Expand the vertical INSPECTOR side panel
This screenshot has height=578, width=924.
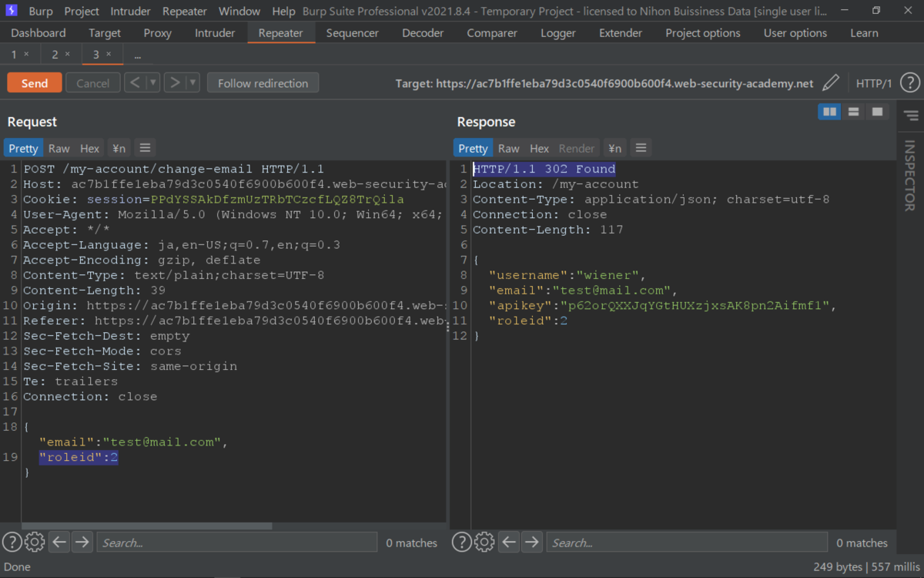(909, 175)
